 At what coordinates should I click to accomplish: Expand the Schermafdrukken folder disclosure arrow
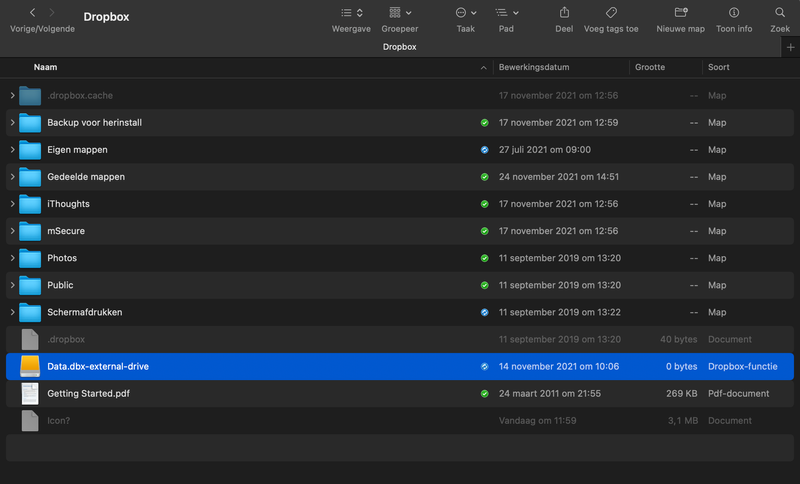(x=12, y=312)
